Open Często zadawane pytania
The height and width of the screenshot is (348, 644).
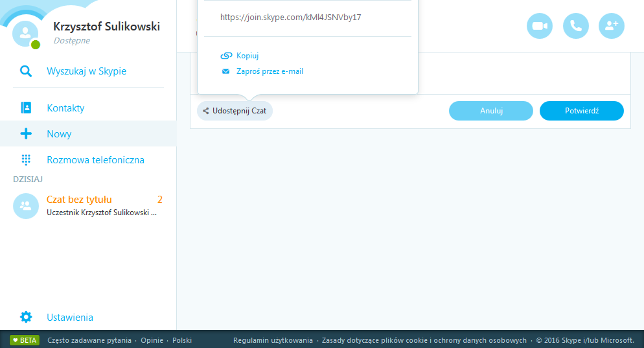point(89,340)
